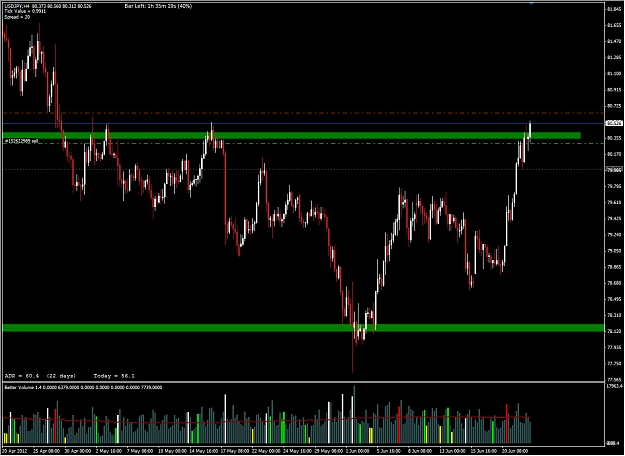Click the lower green horizontal zone bar
This screenshot has width=625, height=456.
point(303,328)
